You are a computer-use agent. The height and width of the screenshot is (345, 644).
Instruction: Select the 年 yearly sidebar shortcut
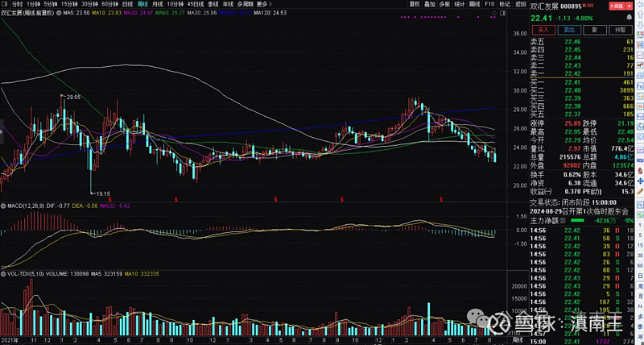click(639, 337)
